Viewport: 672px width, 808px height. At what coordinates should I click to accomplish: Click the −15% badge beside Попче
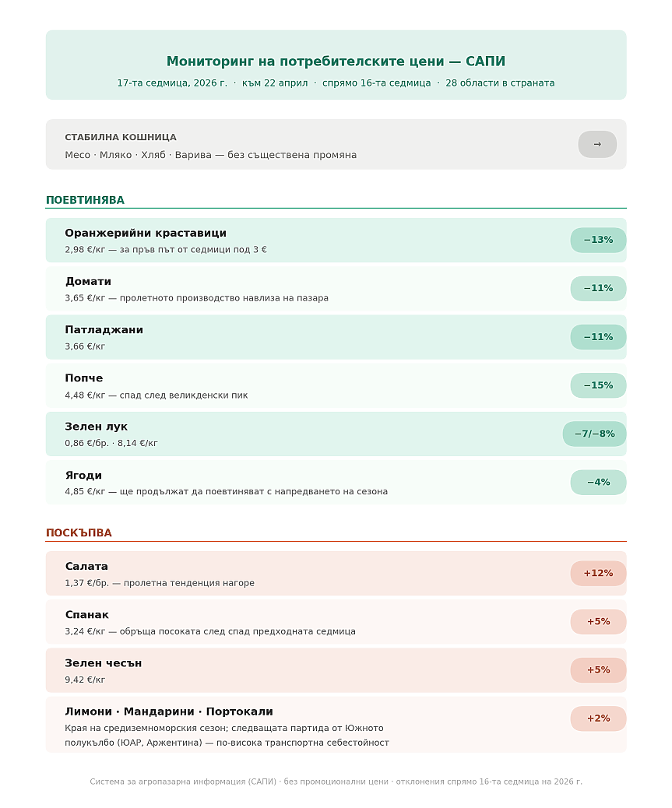coord(598,385)
